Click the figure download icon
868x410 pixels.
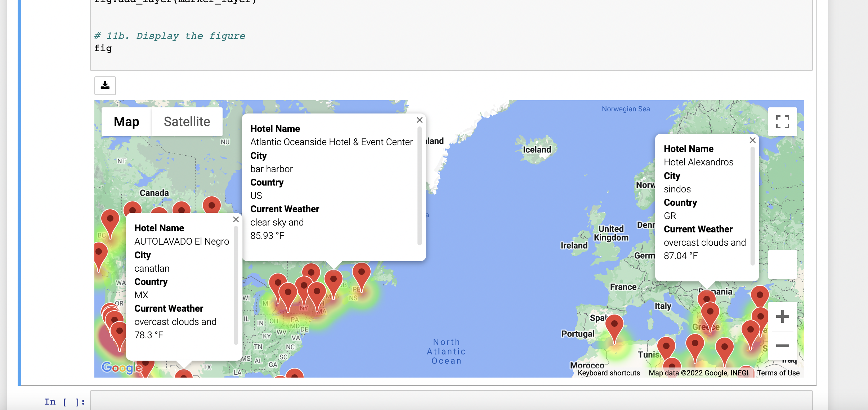[x=105, y=85]
